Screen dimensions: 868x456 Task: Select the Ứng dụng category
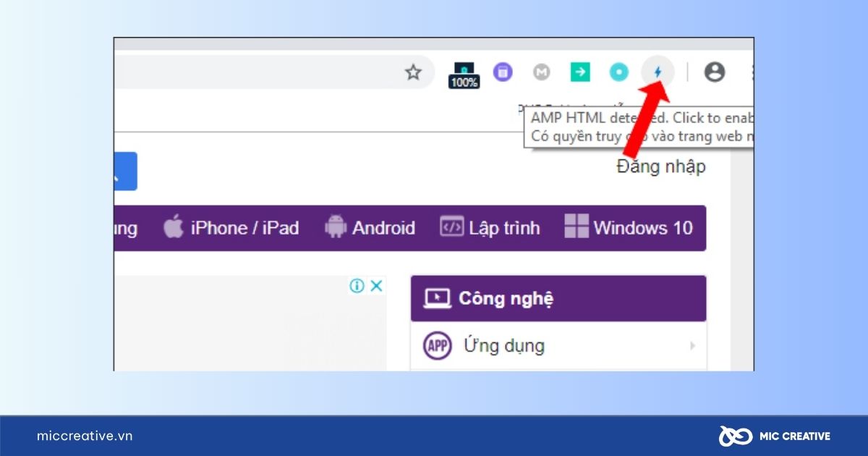point(558,346)
